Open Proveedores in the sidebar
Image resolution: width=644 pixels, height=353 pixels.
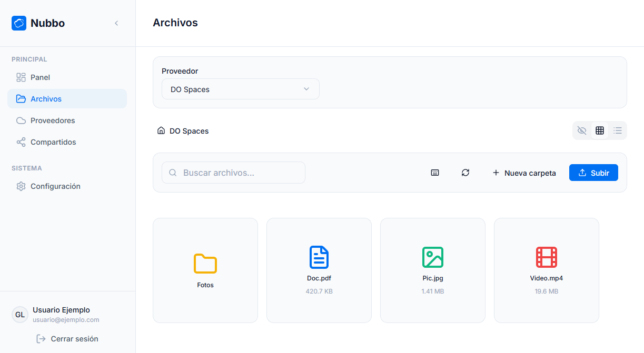(x=53, y=120)
